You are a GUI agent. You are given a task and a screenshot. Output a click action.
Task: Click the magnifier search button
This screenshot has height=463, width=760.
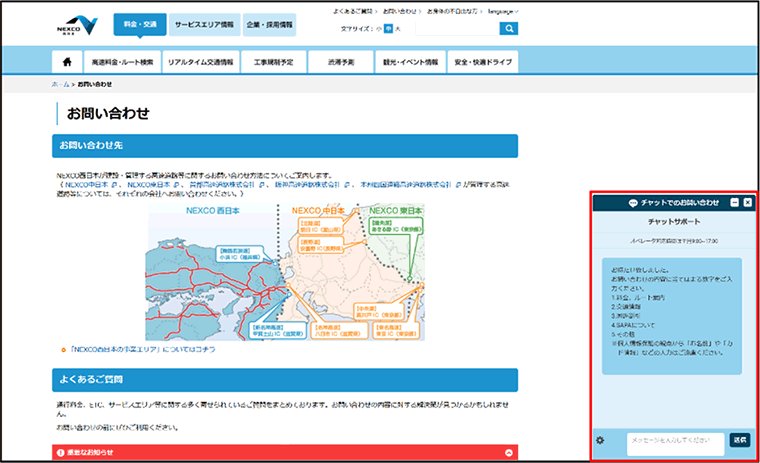point(509,29)
